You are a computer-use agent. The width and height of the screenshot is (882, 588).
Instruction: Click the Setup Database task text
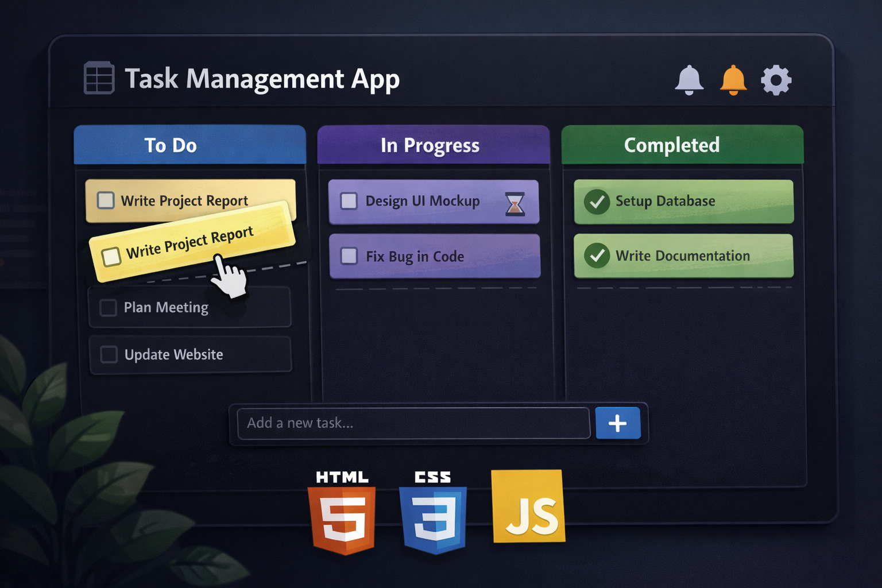coord(666,201)
